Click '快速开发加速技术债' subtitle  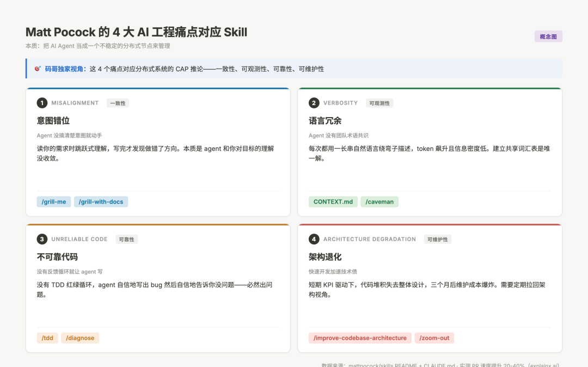point(333,271)
